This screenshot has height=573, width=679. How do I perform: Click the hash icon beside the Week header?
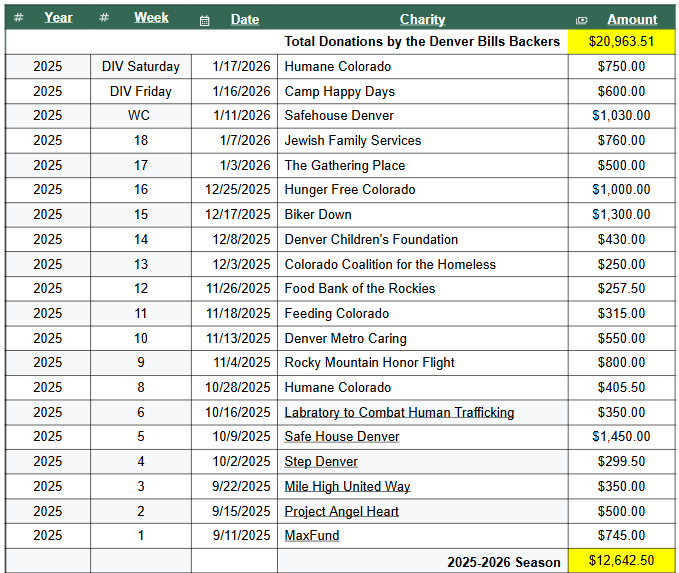[x=104, y=18]
